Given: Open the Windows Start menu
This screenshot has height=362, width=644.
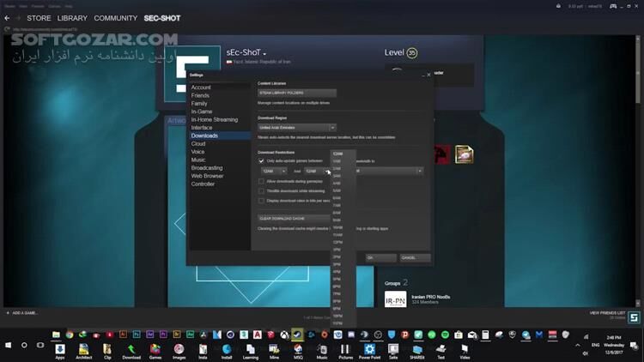Looking at the screenshot, I should pos(9,345).
